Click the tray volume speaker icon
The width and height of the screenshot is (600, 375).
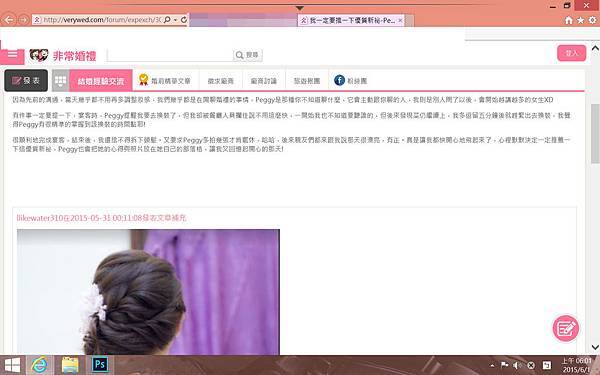click(x=517, y=365)
